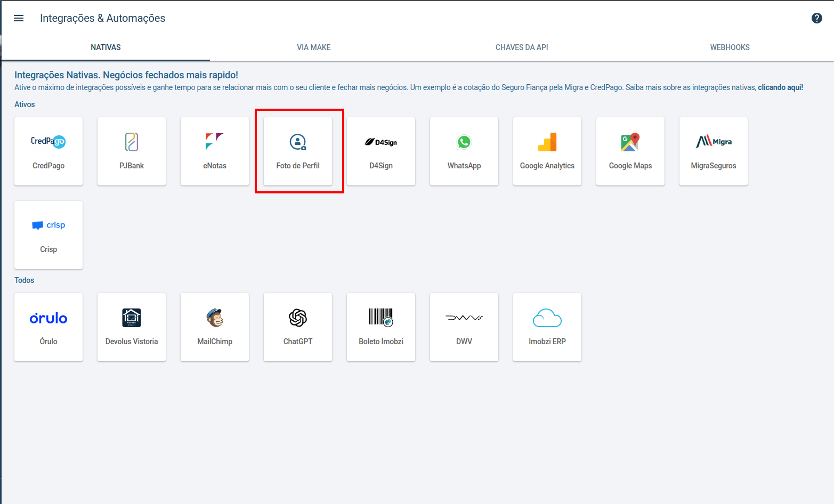Screen dimensions: 834x504
Task: Select the 'Foto de Perfil' label
Action: point(298,166)
